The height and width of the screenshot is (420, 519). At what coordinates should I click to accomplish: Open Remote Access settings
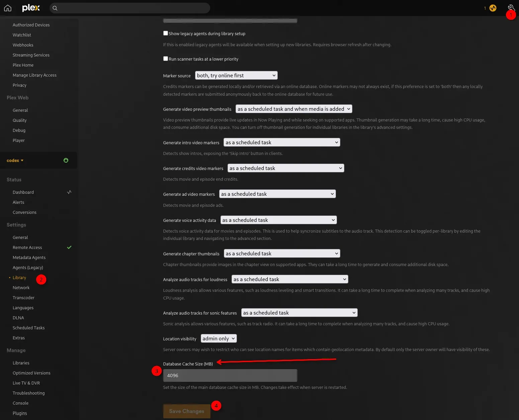click(x=27, y=247)
